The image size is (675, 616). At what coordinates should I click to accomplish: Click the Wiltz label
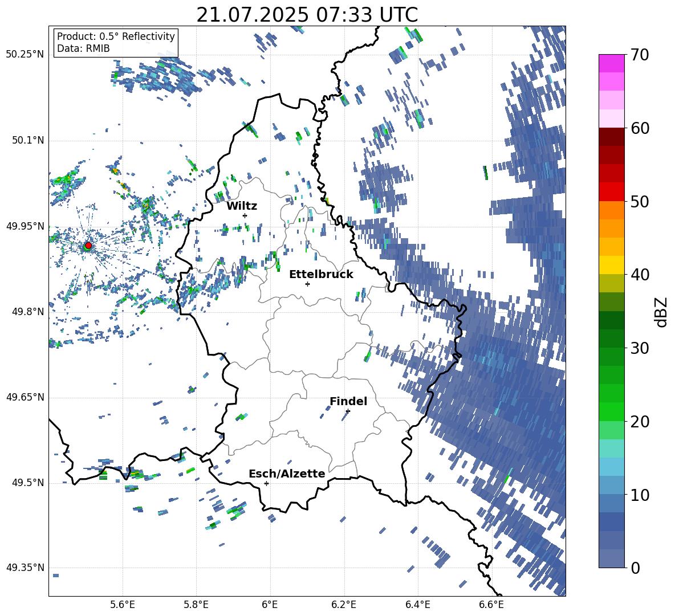coord(242,206)
